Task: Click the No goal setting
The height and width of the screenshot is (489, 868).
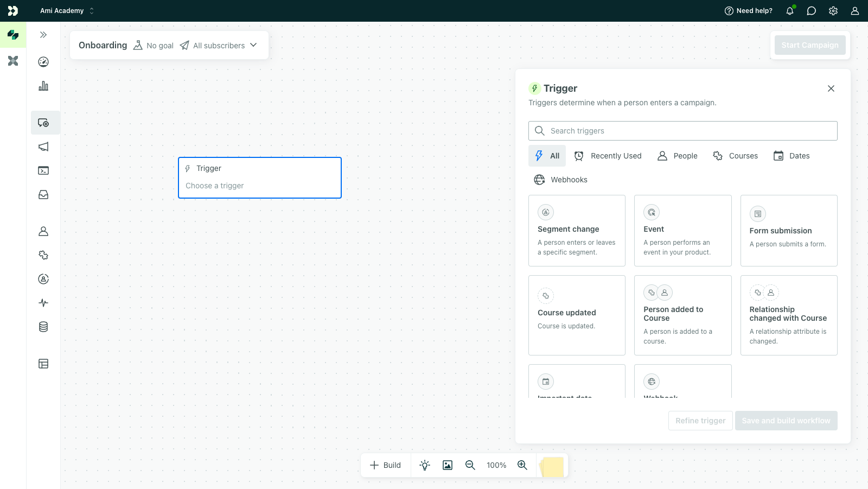Action: [154, 46]
